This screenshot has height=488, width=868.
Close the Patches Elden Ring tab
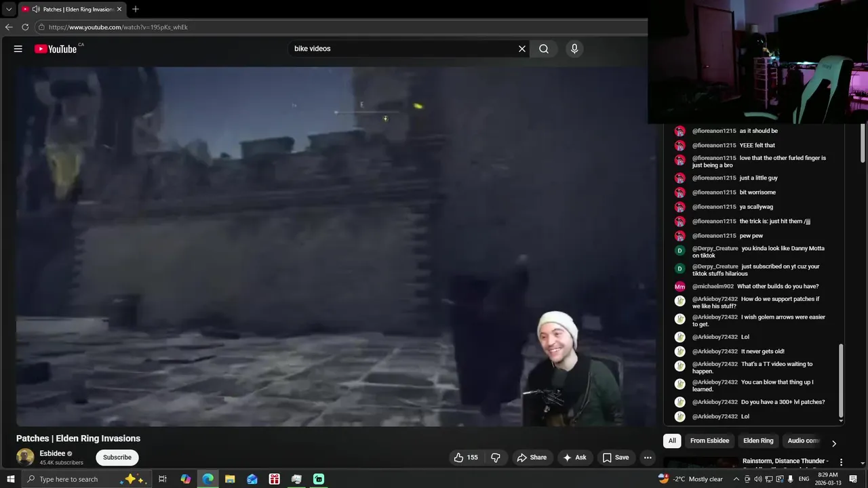point(119,9)
